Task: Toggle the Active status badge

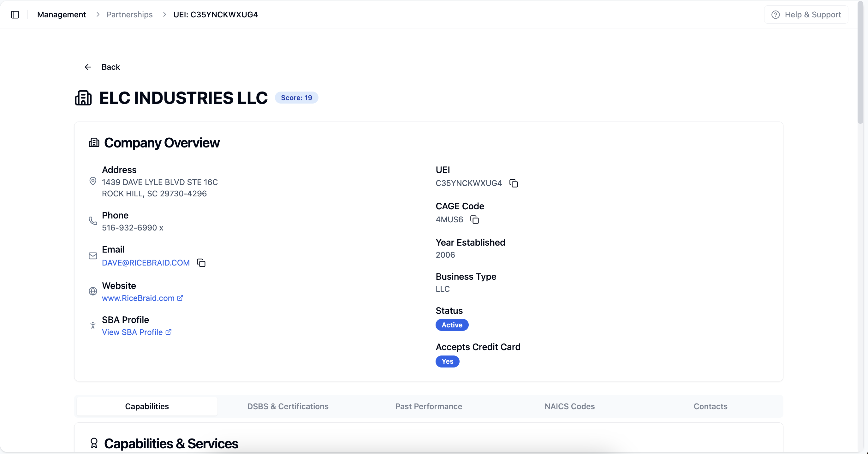Action: tap(452, 325)
